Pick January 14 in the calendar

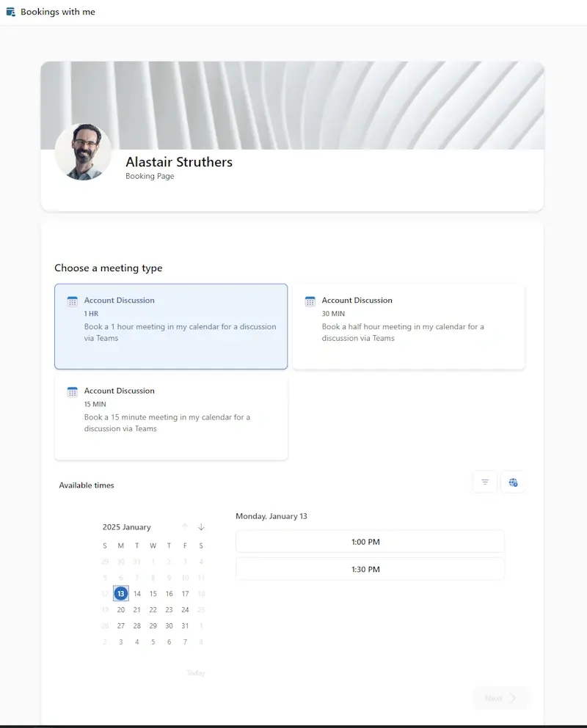(137, 594)
